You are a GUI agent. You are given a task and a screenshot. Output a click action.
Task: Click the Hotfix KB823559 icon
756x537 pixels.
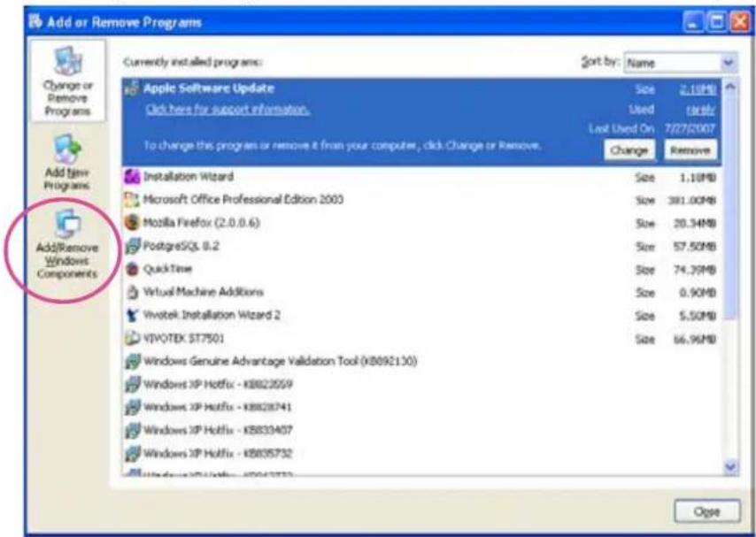pyautogui.click(x=132, y=385)
